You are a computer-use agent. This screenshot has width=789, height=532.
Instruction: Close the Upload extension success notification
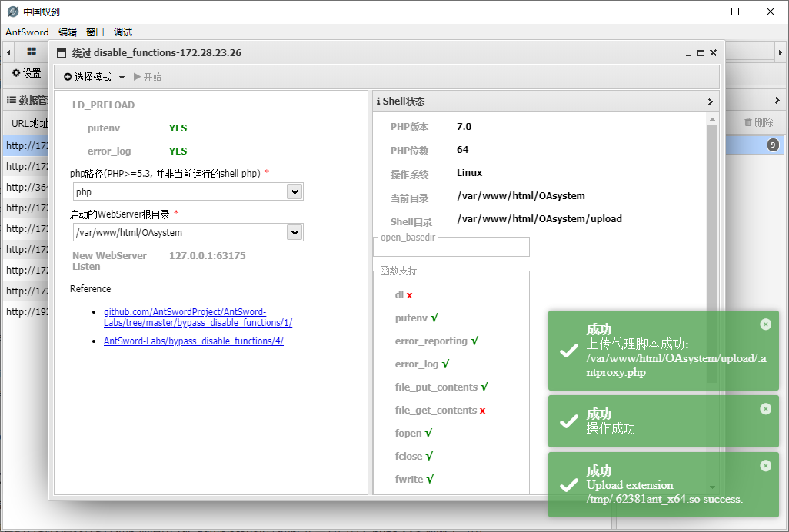tap(765, 466)
